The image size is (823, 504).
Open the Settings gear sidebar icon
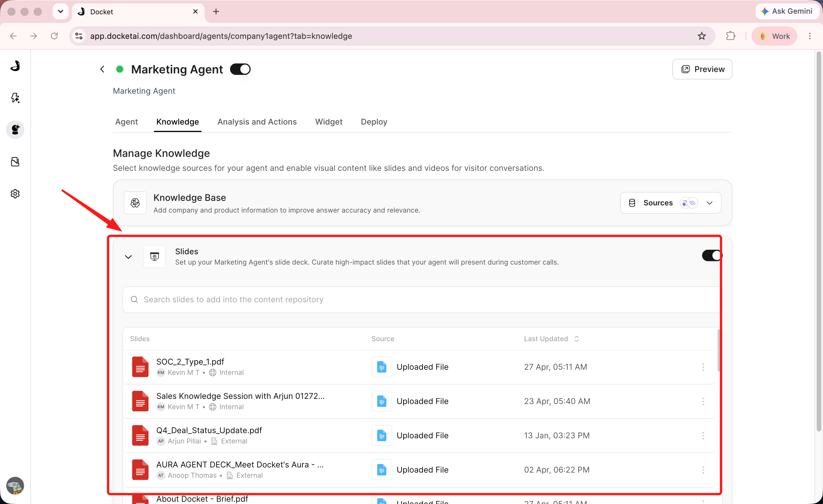point(15,194)
